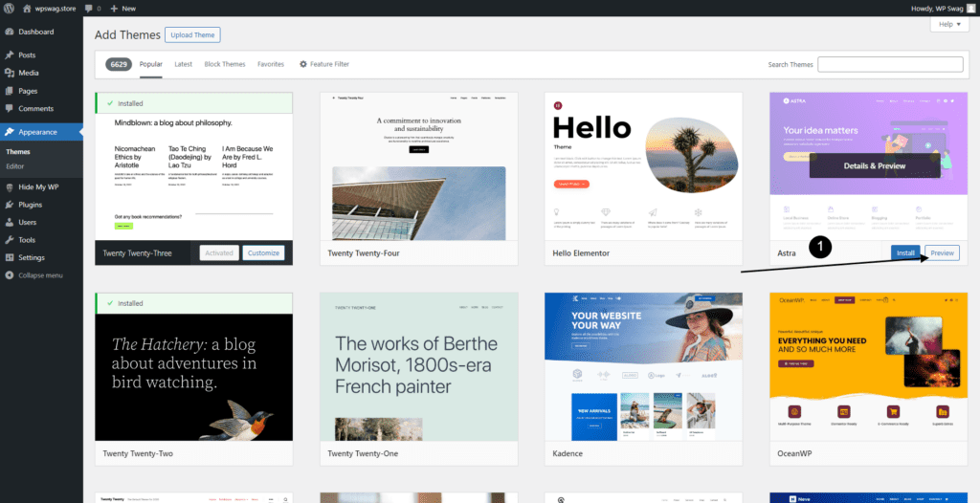This screenshot has width=980, height=503.
Task: Click the Collapse menu arrow icon
Action: point(10,275)
